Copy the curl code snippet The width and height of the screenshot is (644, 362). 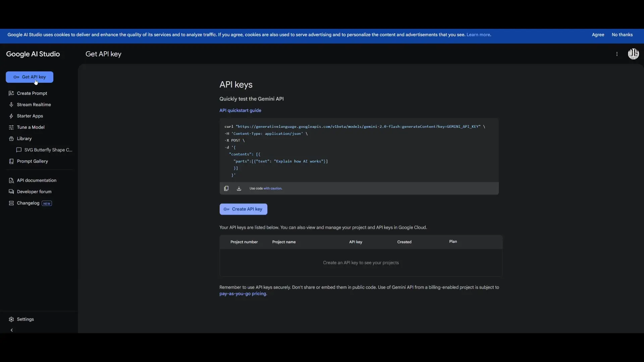(x=226, y=188)
